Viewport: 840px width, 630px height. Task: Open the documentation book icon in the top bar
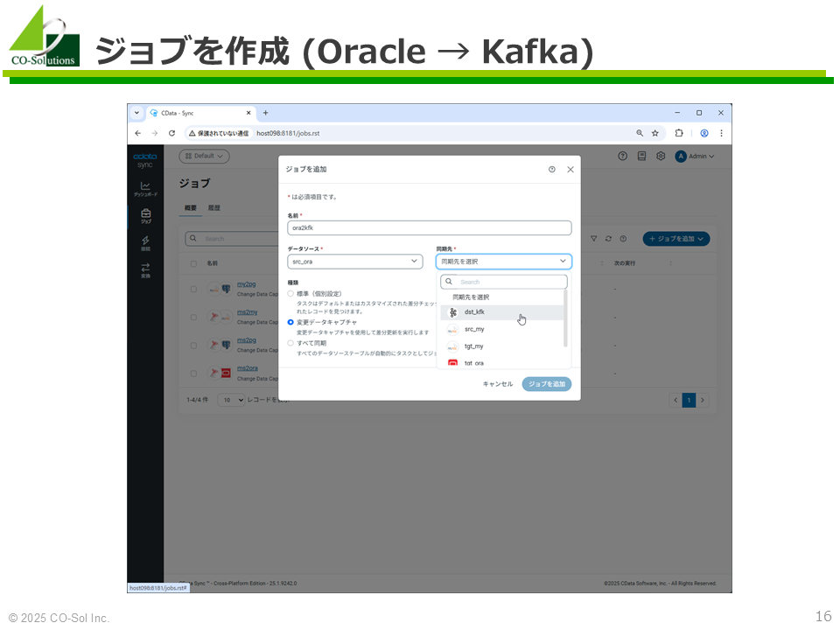click(641, 156)
